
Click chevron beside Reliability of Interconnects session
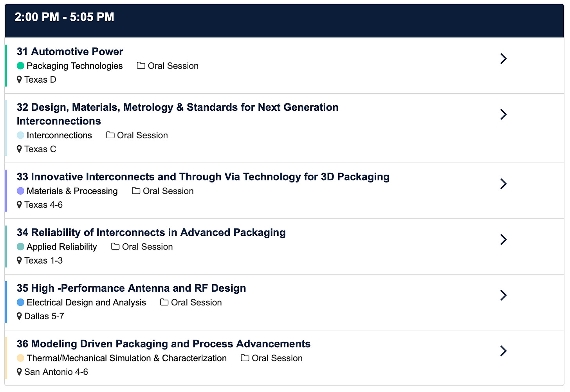pyautogui.click(x=503, y=239)
